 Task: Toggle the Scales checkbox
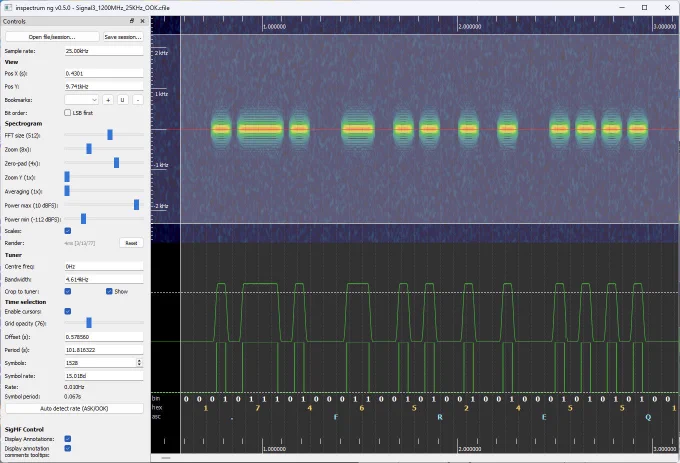coord(68,231)
